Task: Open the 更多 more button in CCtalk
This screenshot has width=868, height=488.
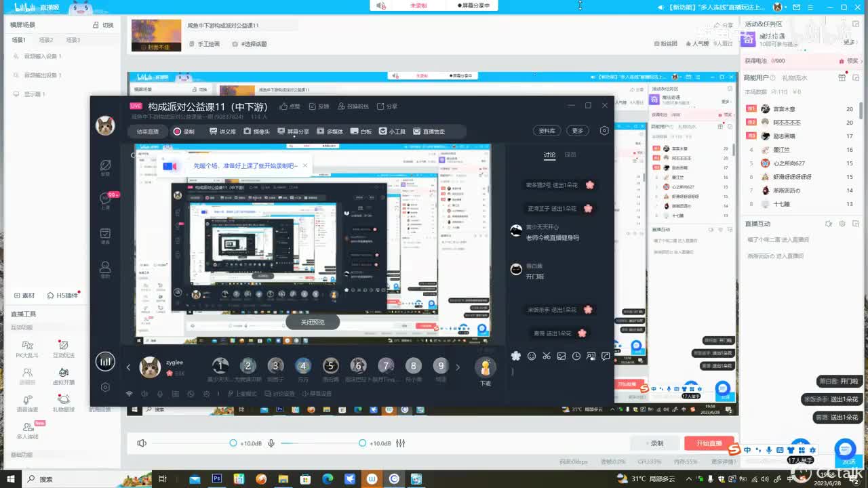Action: [x=577, y=131]
